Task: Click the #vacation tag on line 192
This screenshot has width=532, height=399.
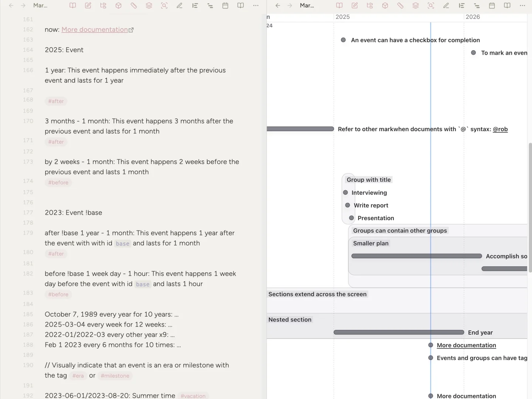Action: [193, 396]
